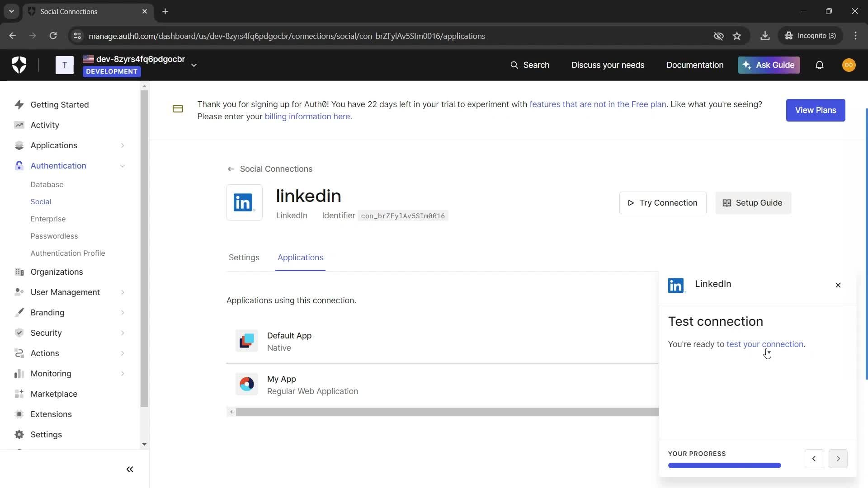Viewport: 868px width, 488px height.
Task: Click the tenant T avatar
Action: tap(65, 65)
